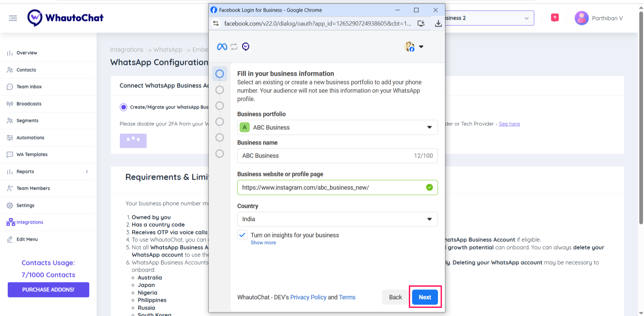Click the Back button
Viewport: 644px width, 316px height.
[x=395, y=297]
